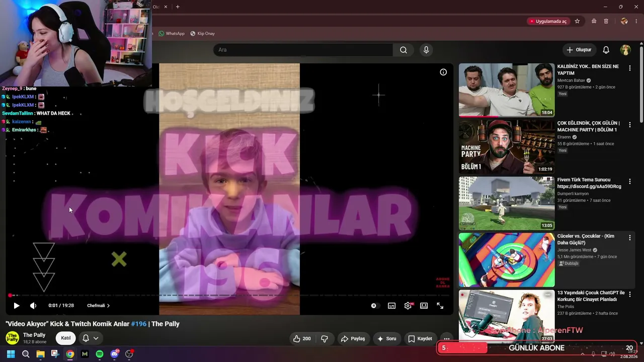Click the Uygulamada aç button

(547, 21)
